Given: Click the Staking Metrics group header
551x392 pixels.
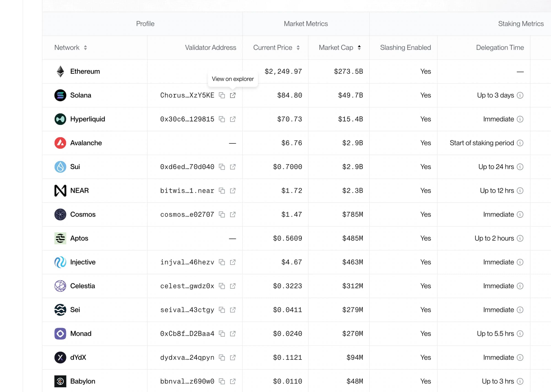Looking at the screenshot, I should 521,24.
